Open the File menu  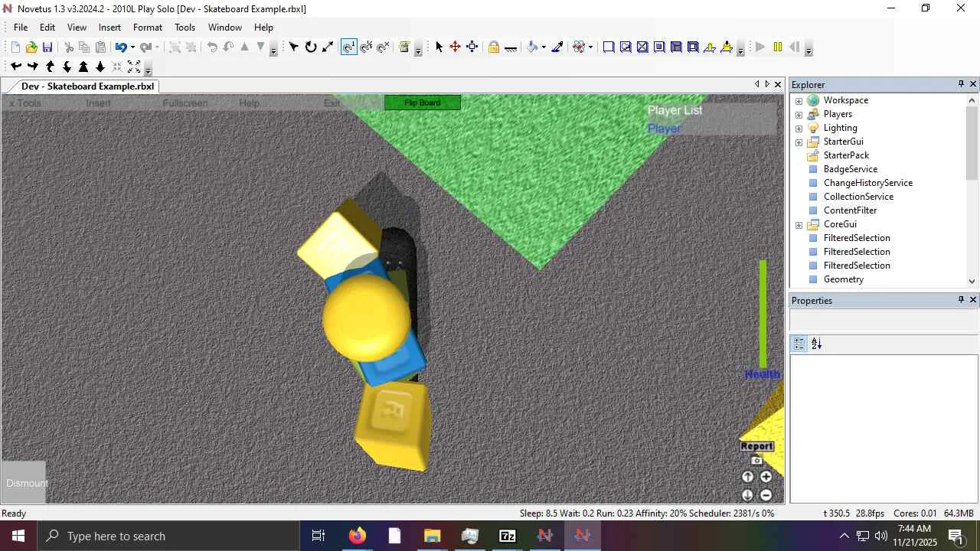click(x=21, y=27)
